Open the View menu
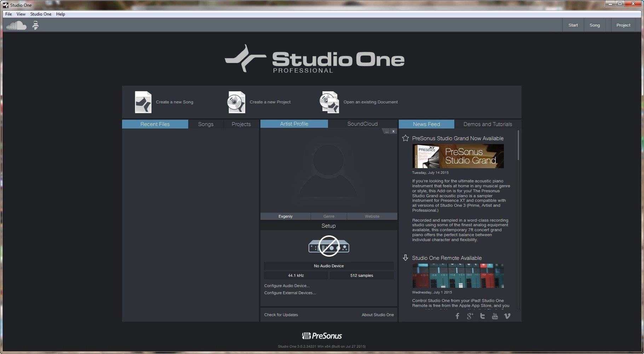Image resolution: width=644 pixels, height=354 pixels. [21, 14]
